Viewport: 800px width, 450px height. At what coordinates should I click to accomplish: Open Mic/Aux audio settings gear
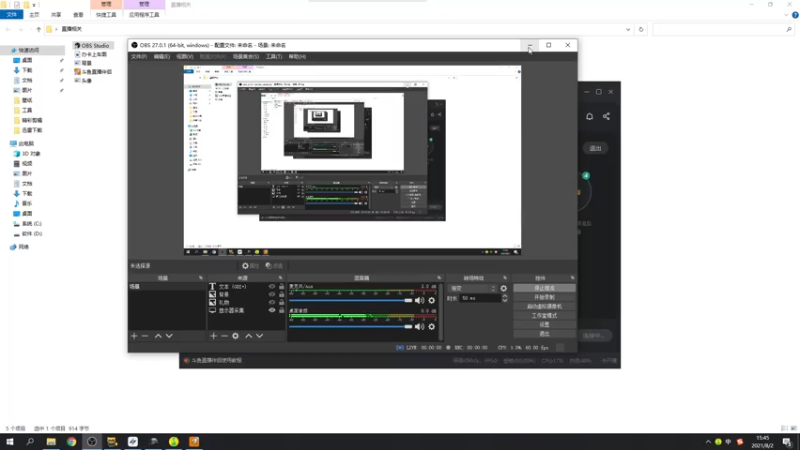click(x=432, y=301)
